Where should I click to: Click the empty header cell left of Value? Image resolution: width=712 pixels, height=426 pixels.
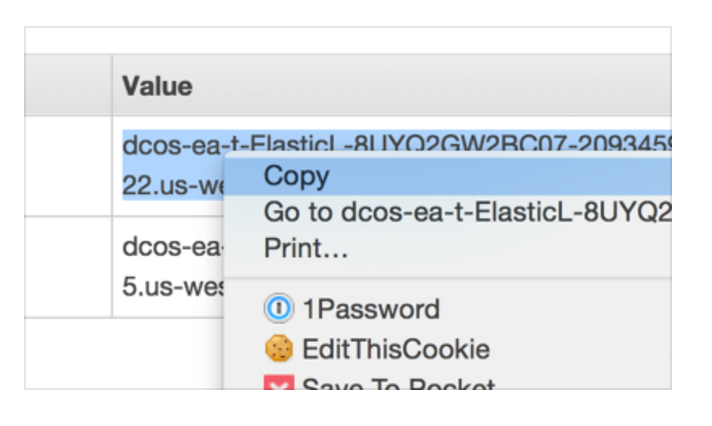68,85
